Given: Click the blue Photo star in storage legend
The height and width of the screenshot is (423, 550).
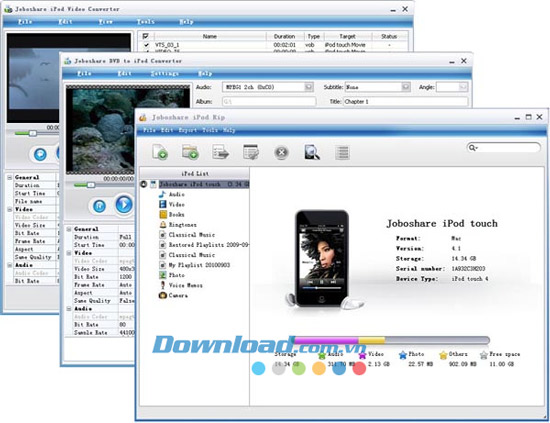Looking at the screenshot, I should pyautogui.click(x=403, y=355).
